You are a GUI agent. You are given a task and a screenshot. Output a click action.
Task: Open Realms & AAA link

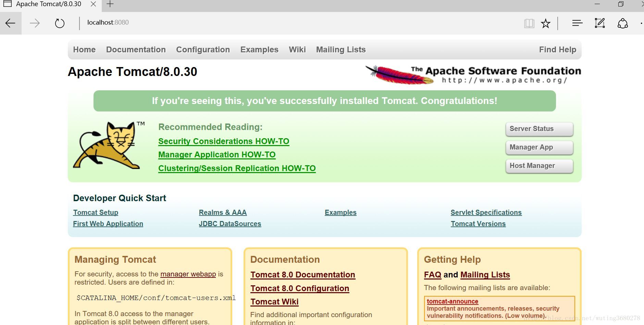point(223,212)
